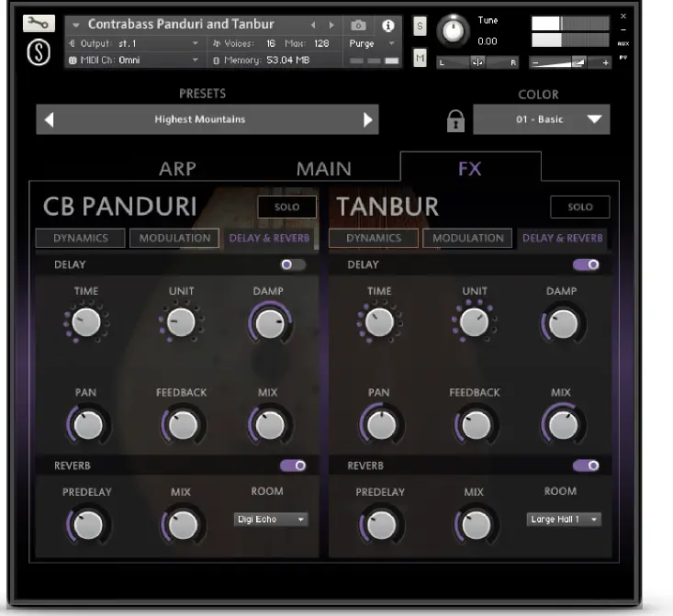
Task: Toggle the Tanbur reverb switch
Action: pyautogui.click(x=586, y=465)
